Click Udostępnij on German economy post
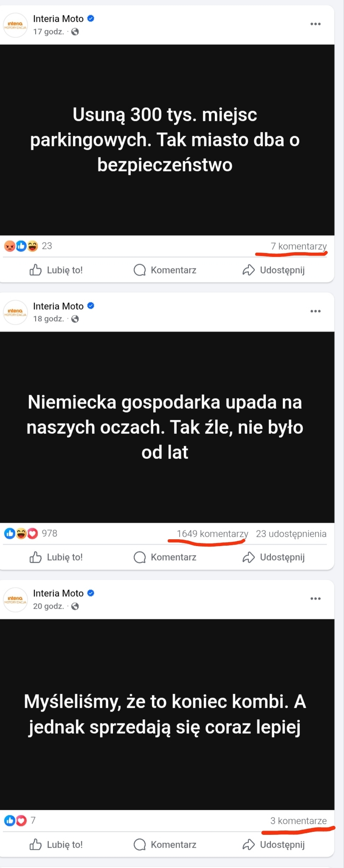This screenshot has width=344, height=868. click(x=274, y=557)
